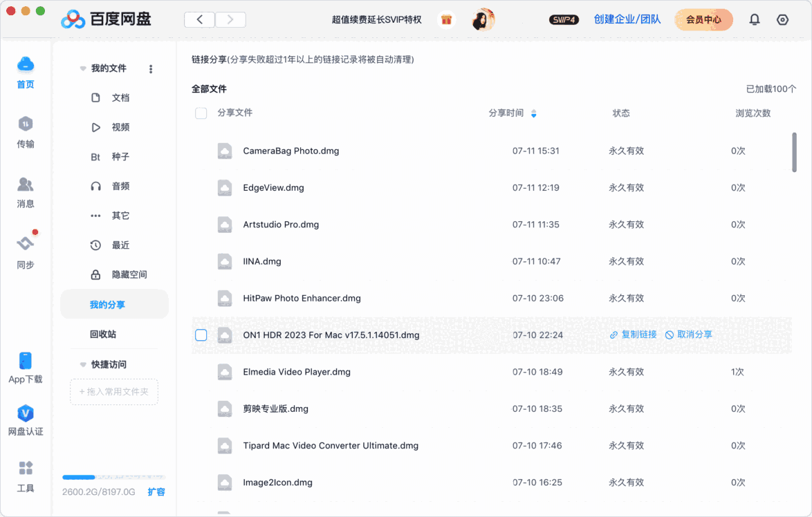Image resolution: width=812 pixels, height=517 pixels.
Task: Open the 我的文件 more options dots
Action: pos(151,69)
